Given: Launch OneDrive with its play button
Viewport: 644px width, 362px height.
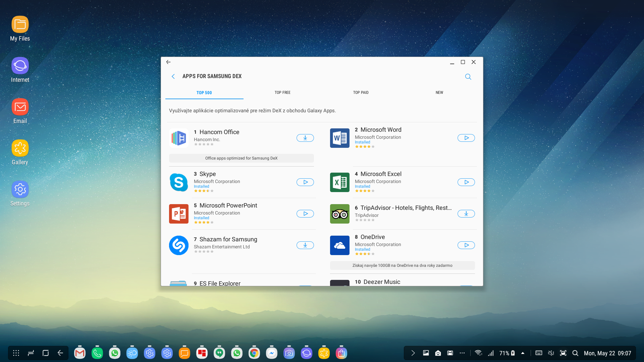Looking at the screenshot, I should tap(466, 245).
